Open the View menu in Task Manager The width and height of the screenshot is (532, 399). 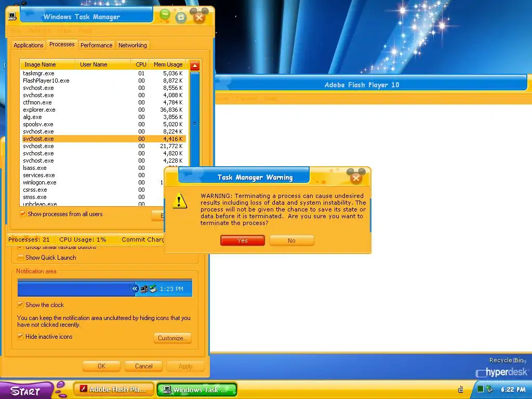64,31
